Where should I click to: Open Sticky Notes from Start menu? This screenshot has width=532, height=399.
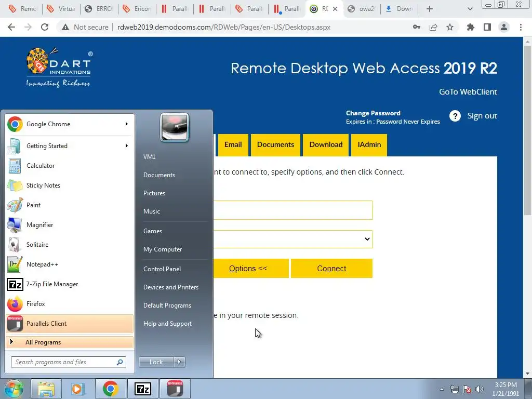pos(70,185)
